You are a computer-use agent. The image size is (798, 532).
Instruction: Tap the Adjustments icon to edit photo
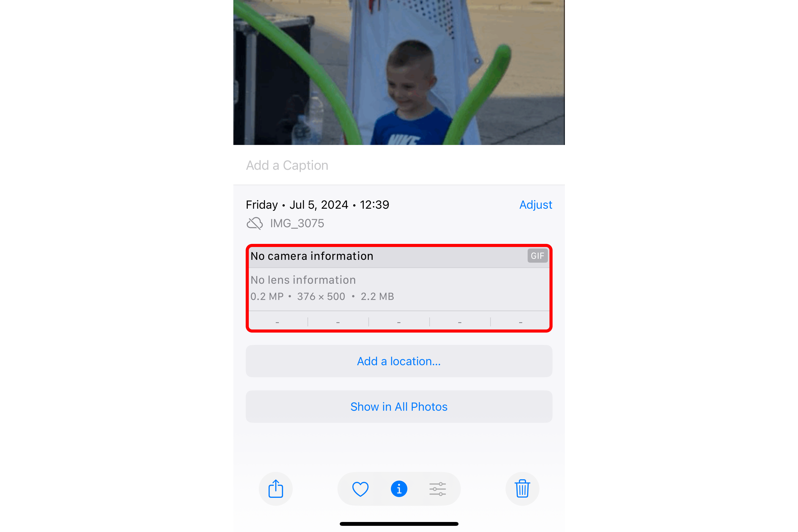(438, 489)
